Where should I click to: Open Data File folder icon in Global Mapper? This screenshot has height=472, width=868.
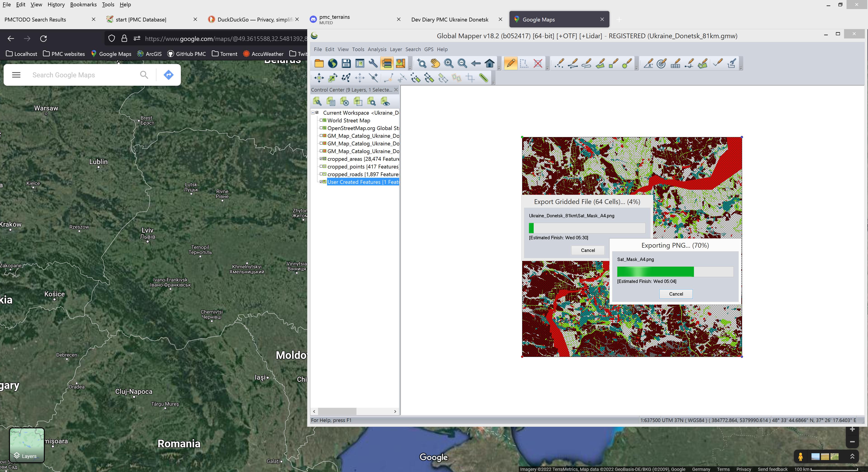(x=319, y=63)
